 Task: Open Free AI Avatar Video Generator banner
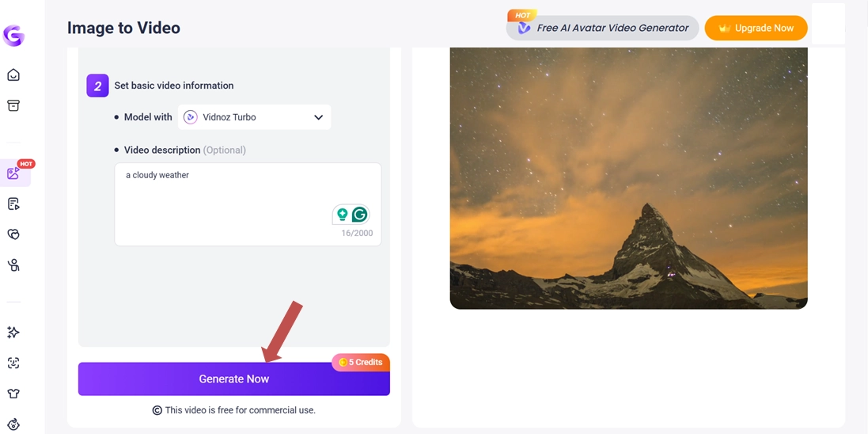click(603, 29)
